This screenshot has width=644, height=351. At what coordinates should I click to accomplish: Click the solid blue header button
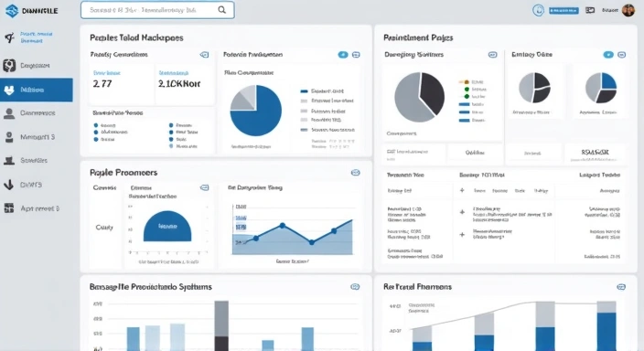563,11
